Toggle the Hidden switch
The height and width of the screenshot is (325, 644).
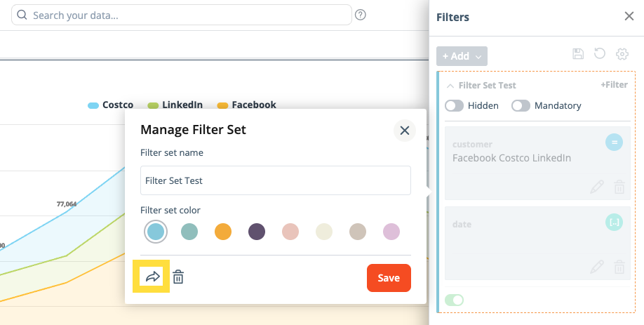click(455, 106)
